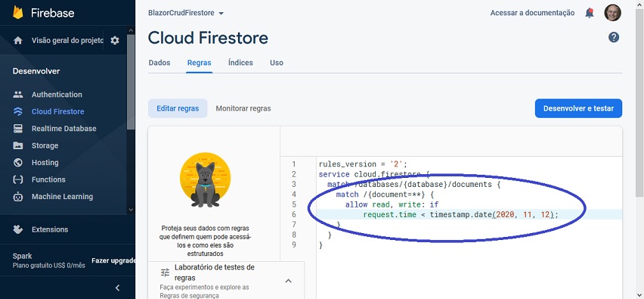Click the Realtime Database icon

[x=18, y=129]
